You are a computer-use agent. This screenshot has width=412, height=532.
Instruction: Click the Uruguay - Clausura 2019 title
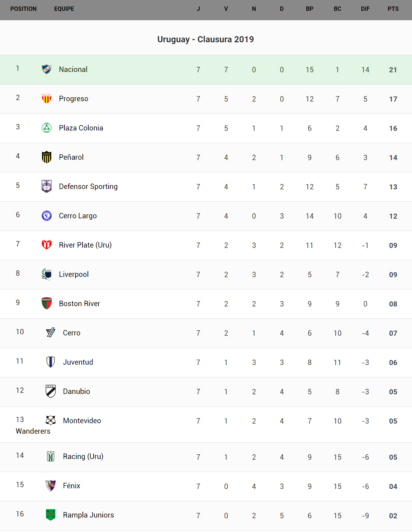[205, 39]
